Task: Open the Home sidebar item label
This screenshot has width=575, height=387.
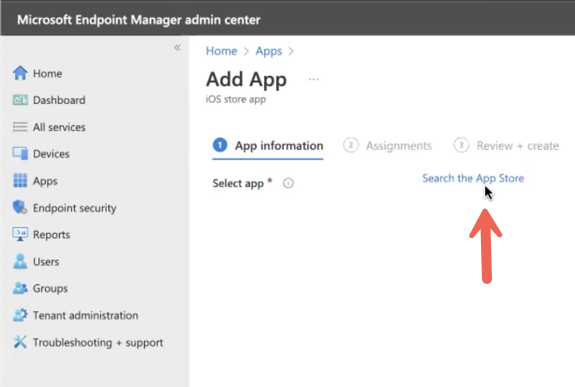Action: click(47, 73)
